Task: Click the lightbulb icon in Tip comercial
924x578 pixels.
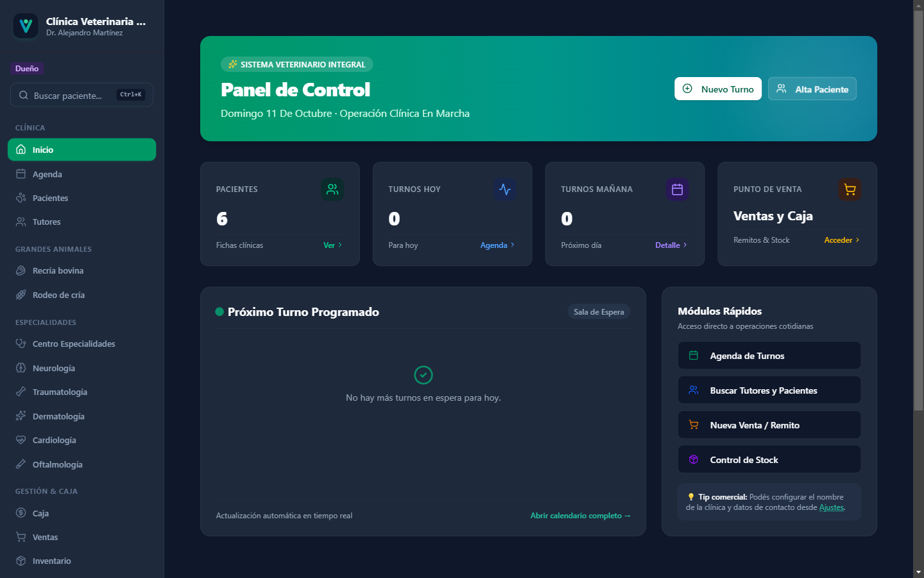Action: coord(691,497)
